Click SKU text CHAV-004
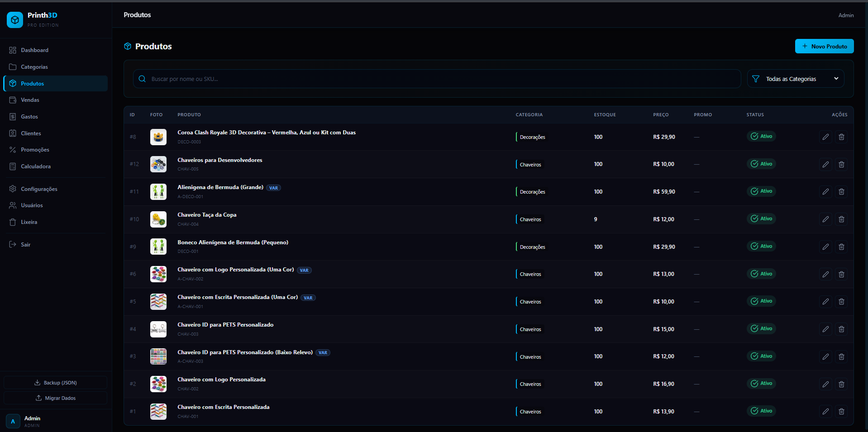Screen dimensions: 868x432 [x=188, y=224]
